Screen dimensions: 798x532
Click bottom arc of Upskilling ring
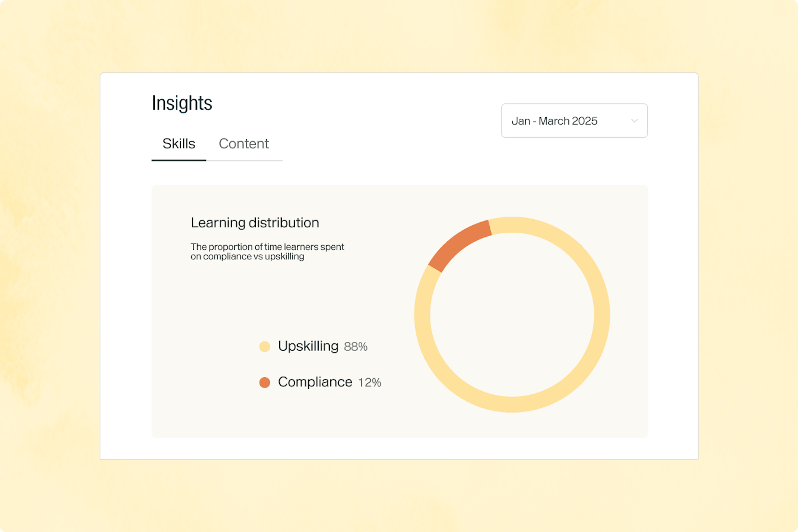click(512, 404)
